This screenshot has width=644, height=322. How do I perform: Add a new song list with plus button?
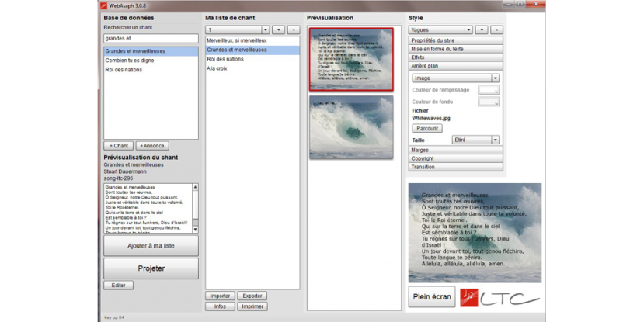278,30
